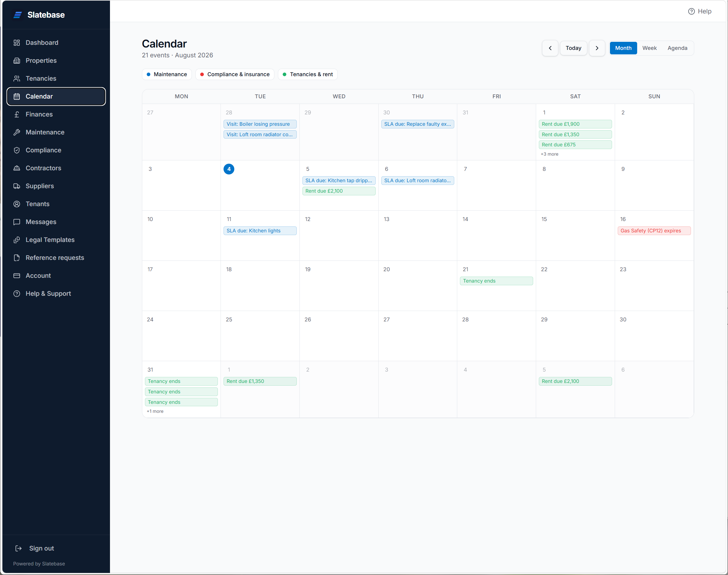
Task: Open Help & Support via question-mark icon
Action: click(x=16, y=294)
